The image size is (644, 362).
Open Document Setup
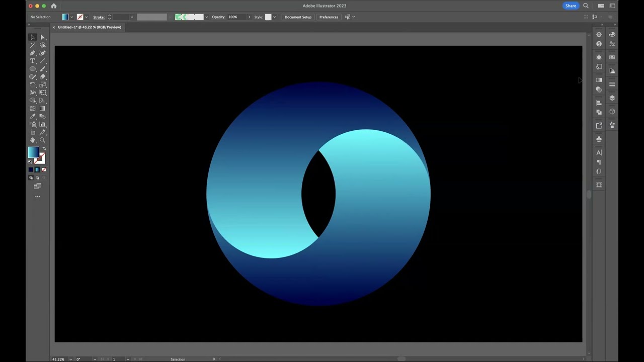(x=298, y=17)
